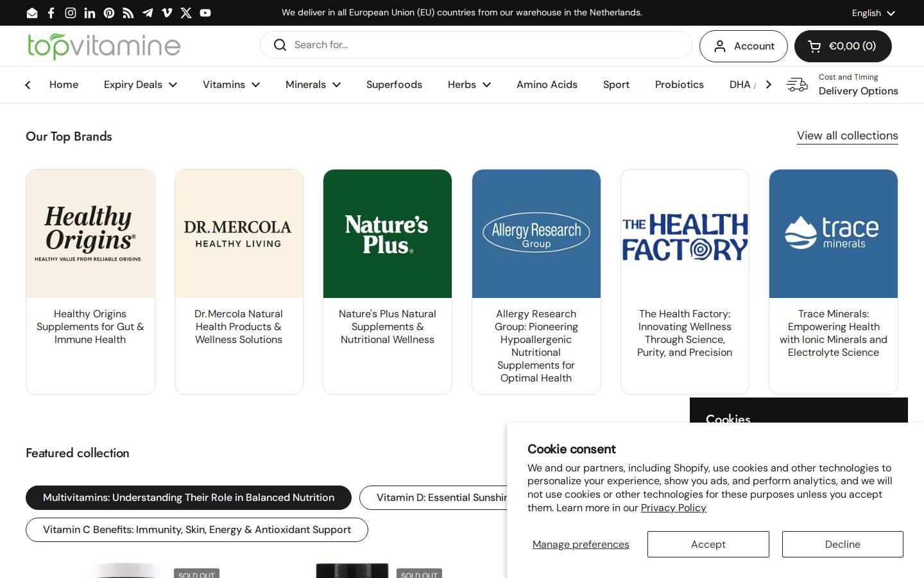This screenshot has width=924, height=578.
Task: Click Healthy Origins Supplements for Gut & Immune Health text
Action: (90, 327)
